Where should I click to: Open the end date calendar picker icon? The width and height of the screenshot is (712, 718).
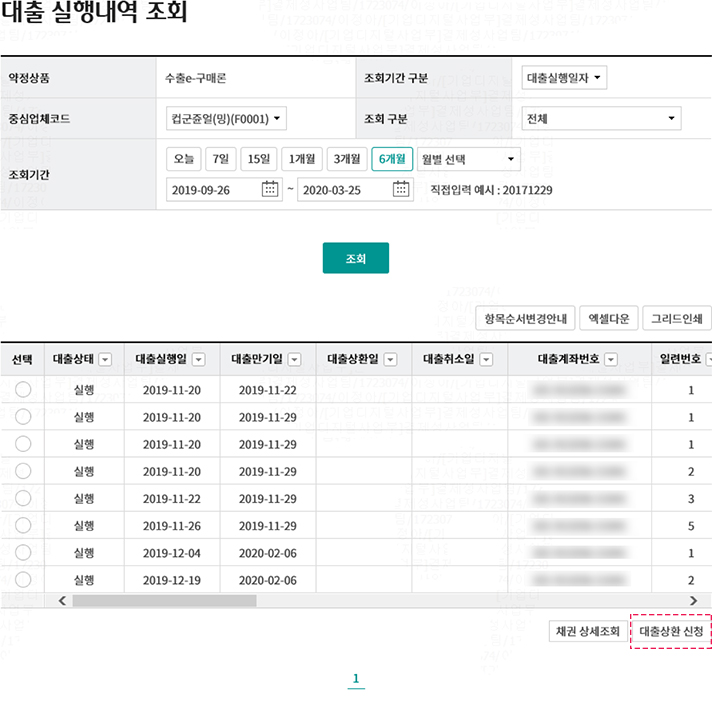point(401,190)
